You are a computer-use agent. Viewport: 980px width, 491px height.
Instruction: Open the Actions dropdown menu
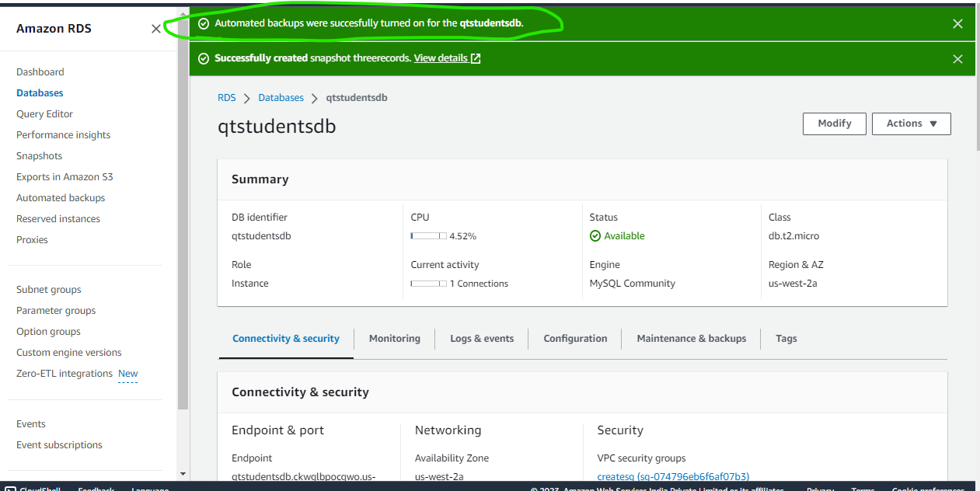point(912,124)
